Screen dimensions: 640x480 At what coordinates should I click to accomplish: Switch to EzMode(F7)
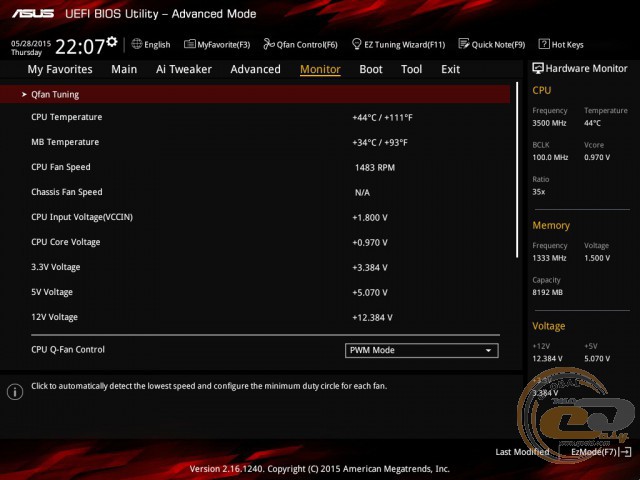coord(593,452)
